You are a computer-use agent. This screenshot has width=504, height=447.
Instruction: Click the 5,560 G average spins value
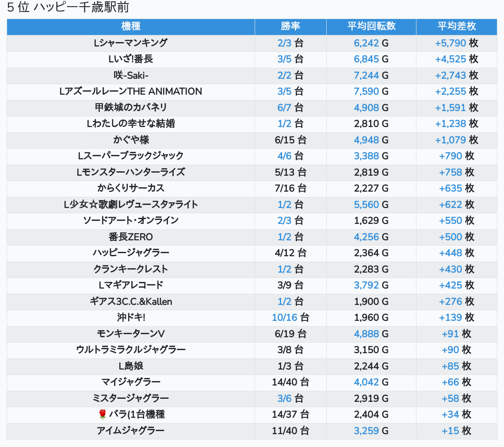(371, 204)
